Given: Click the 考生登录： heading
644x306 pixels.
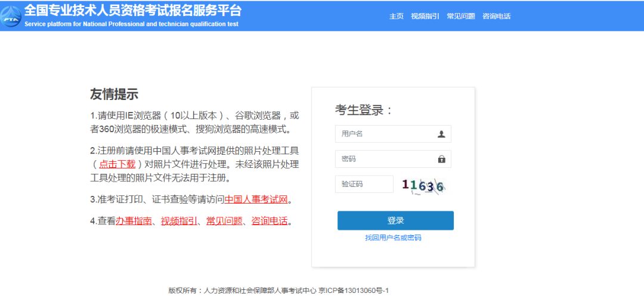Looking at the screenshot, I should coord(364,110).
